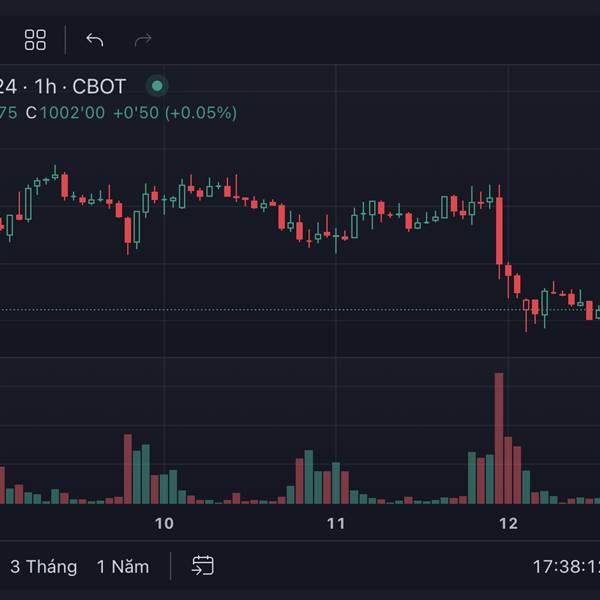
Task: Select the 3 Tháng time range
Action: click(44, 567)
